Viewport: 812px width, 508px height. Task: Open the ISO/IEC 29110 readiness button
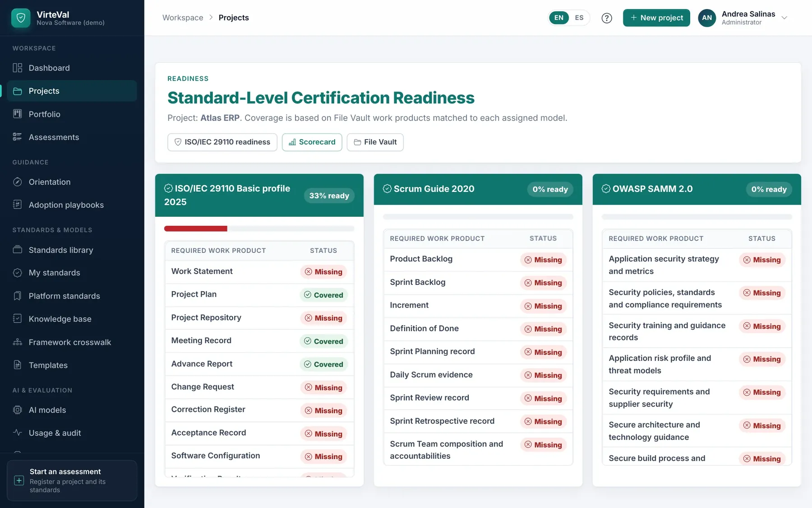[222, 142]
